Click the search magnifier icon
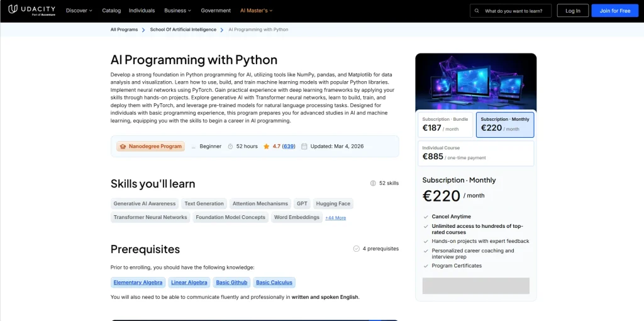The width and height of the screenshot is (644, 321). [477, 11]
